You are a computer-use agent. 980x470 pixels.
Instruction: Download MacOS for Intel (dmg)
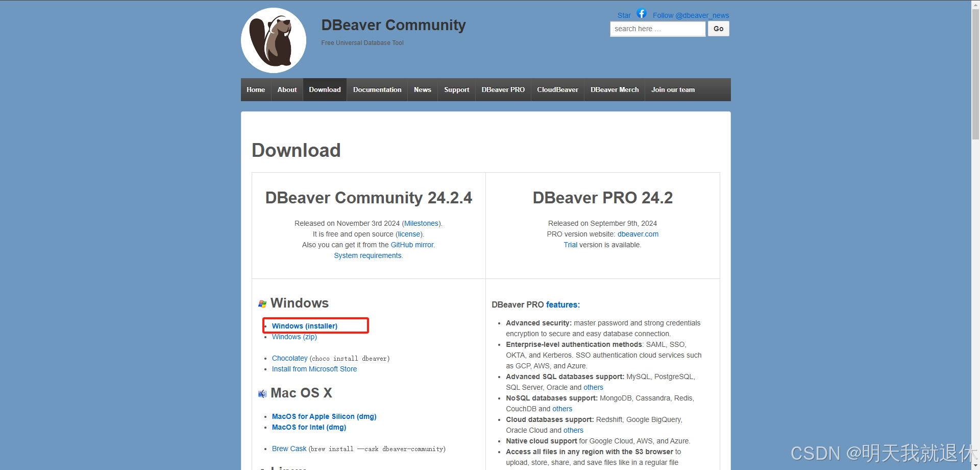(309, 427)
